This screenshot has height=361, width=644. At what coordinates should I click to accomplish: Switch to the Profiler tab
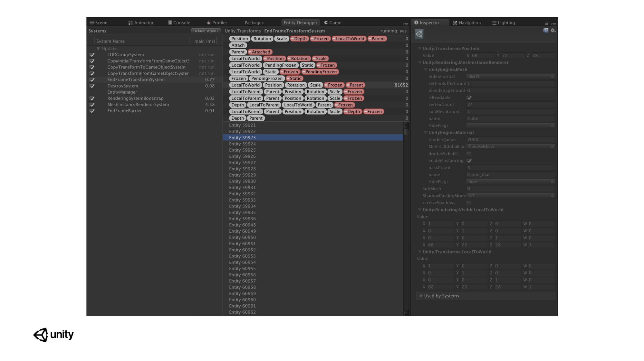[x=217, y=23]
